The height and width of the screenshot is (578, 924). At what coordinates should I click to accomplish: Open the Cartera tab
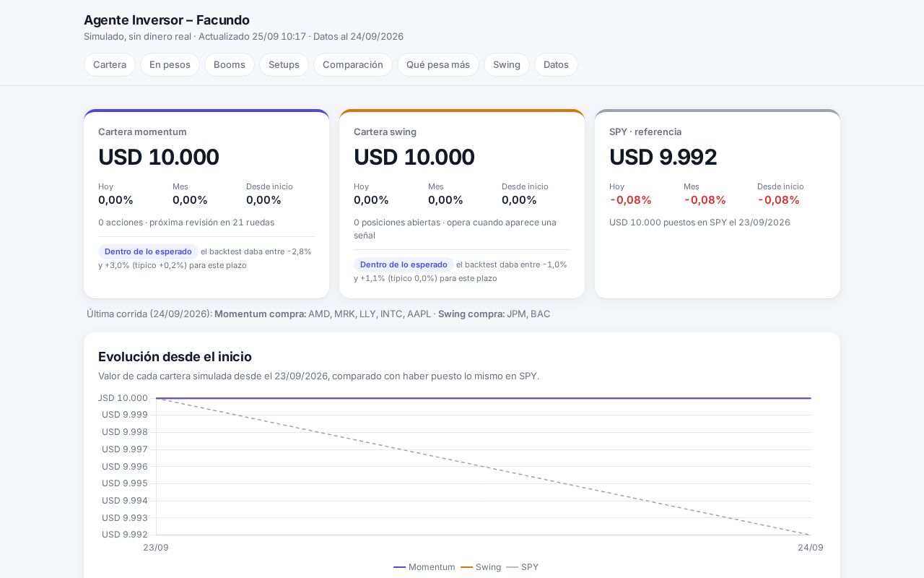click(110, 64)
